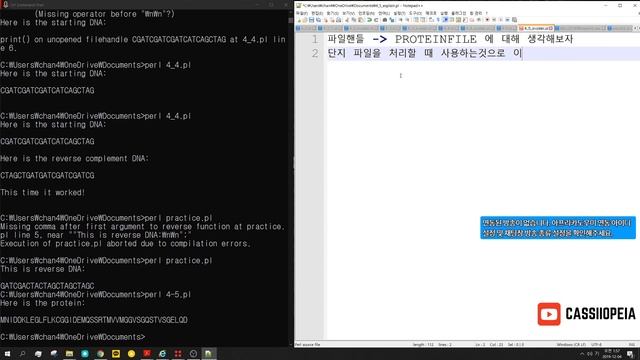
Task: Open the Windows Start menu
Action: pyautogui.click(x=7, y=353)
